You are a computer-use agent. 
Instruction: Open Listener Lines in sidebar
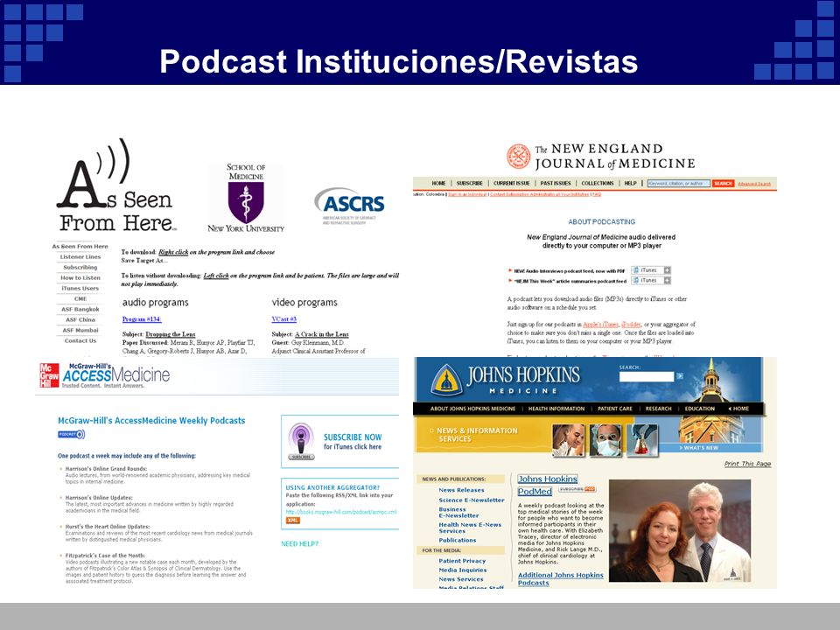click(x=80, y=257)
